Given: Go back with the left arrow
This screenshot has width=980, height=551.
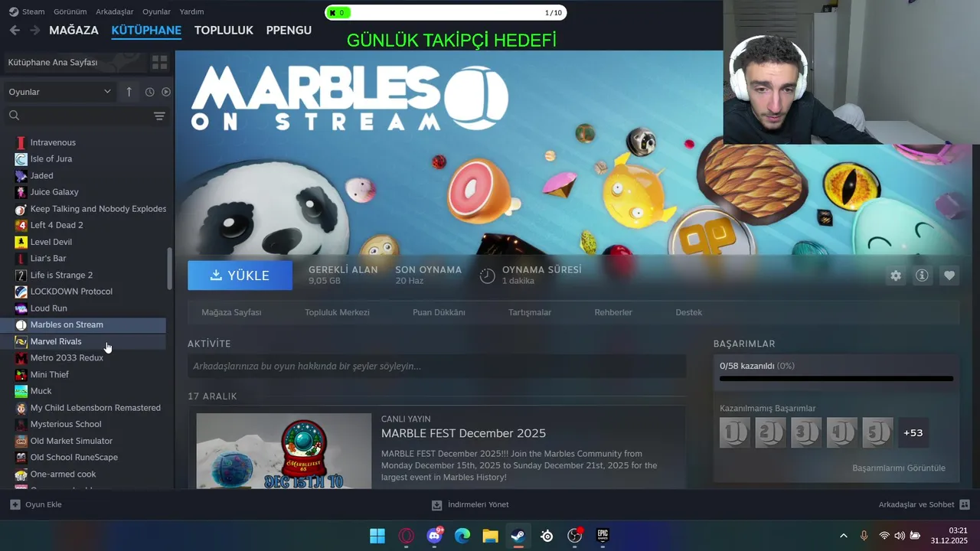Looking at the screenshot, I should point(15,30).
